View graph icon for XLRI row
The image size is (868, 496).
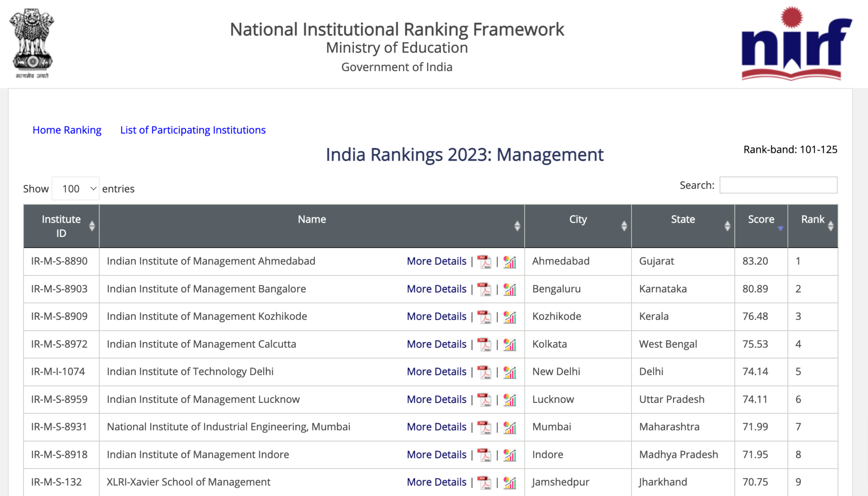click(x=510, y=482)
